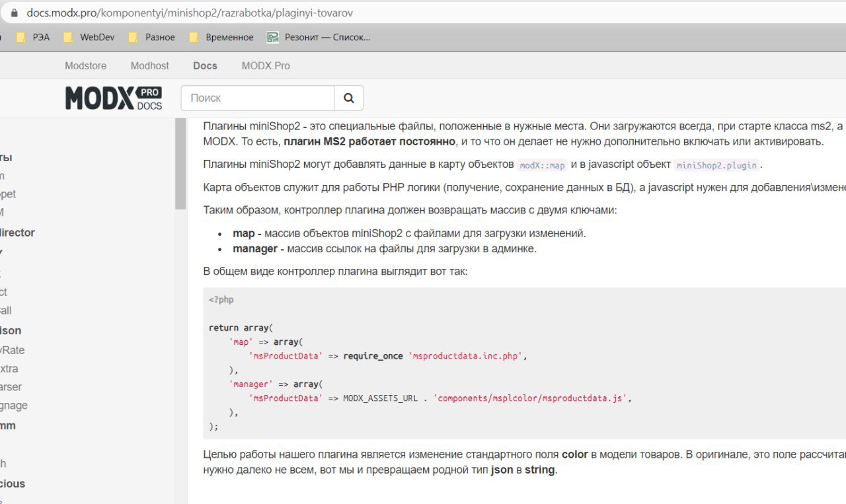
Task: Click the miniShop2.plugin inline code
Action: 716,165
